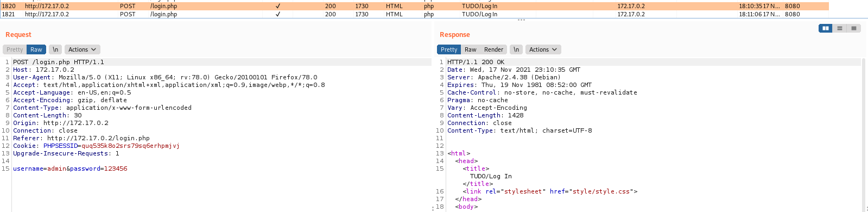Click the /login.php URL cell in row 1821

coord(163,14)
